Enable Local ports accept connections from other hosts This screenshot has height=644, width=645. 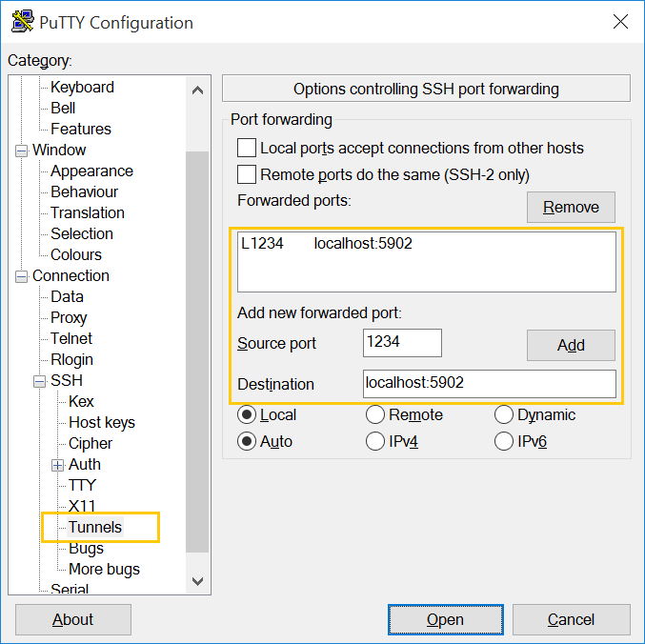247,148
